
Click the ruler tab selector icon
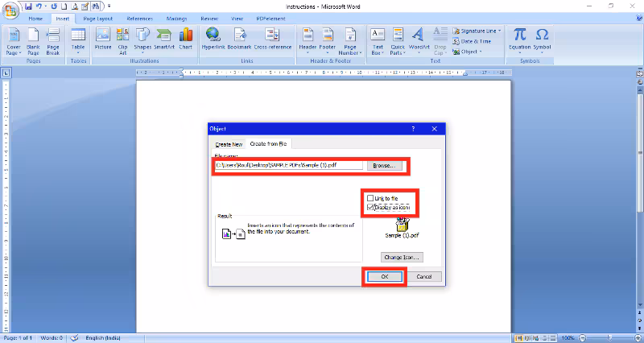point(6,73)
